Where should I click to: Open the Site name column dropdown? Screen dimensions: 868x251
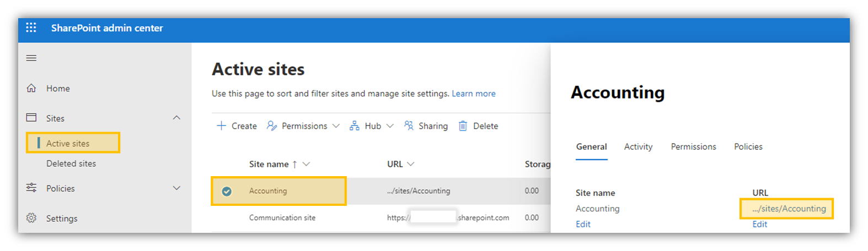click(x=307, y=164)
